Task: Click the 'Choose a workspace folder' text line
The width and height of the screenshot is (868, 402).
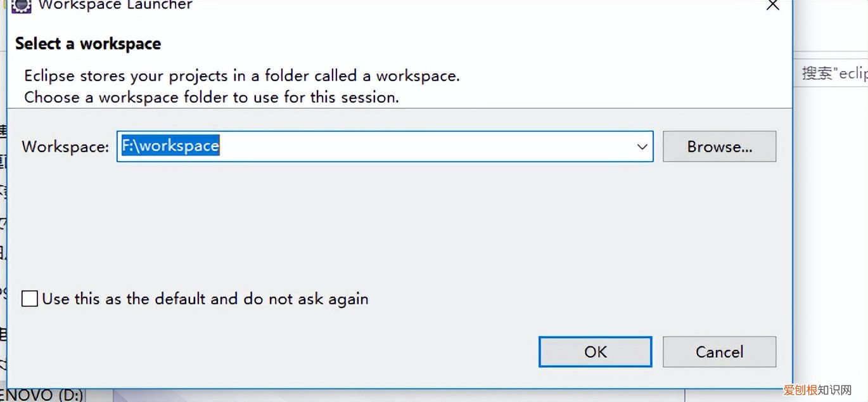Action: tap(211, 98)
